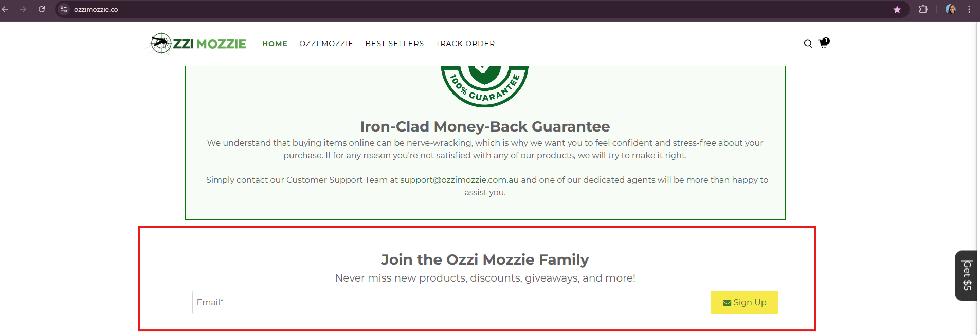Open the OZZI MOZZIE menu item

coord(326,44)
